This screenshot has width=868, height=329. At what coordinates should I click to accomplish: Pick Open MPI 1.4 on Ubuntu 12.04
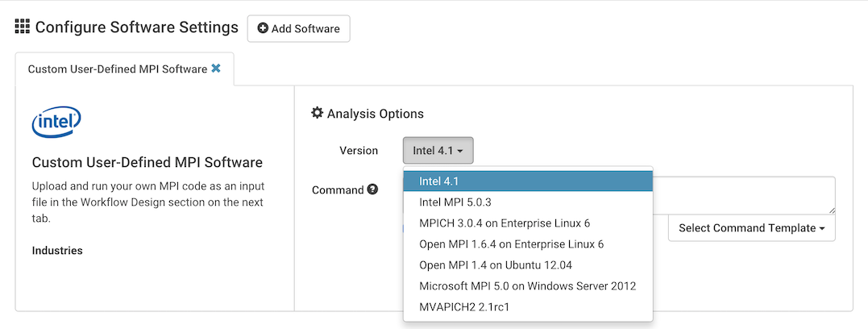pos(527,264)
